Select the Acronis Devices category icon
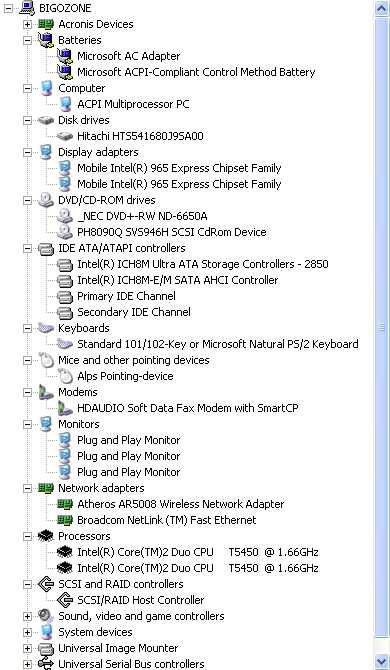Viewport: 390px width, 670px height. 46,24
